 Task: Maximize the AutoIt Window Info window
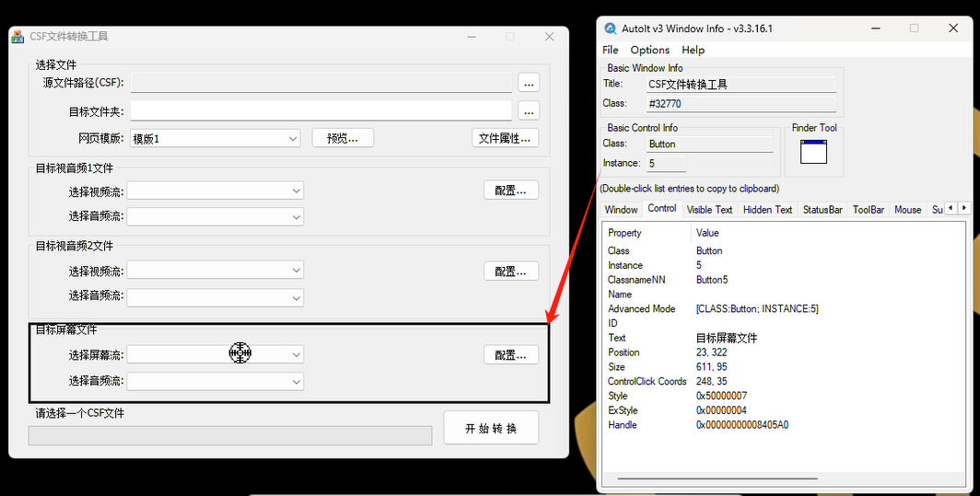coord(915,29)
